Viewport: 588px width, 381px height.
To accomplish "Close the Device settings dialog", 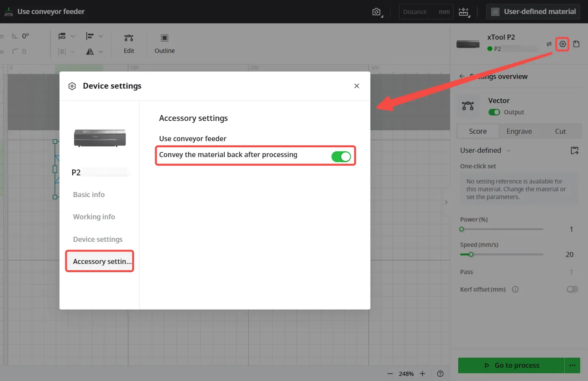I will click(357, 86).
